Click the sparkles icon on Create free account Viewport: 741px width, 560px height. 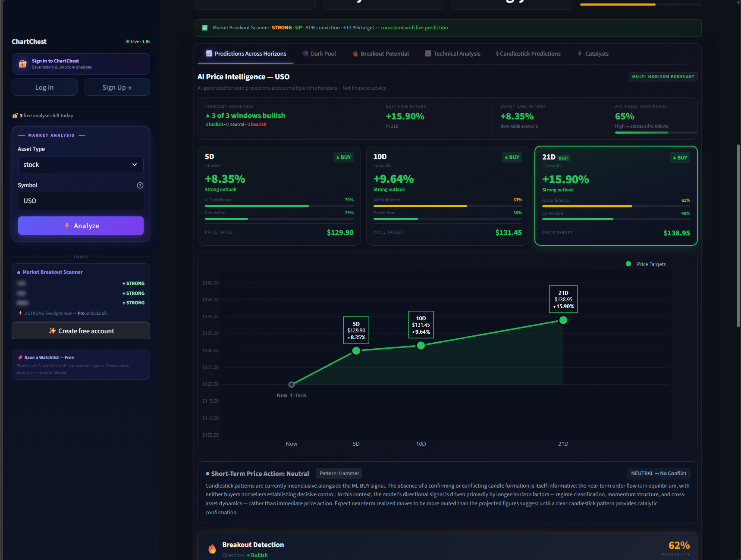click(52, 331)
